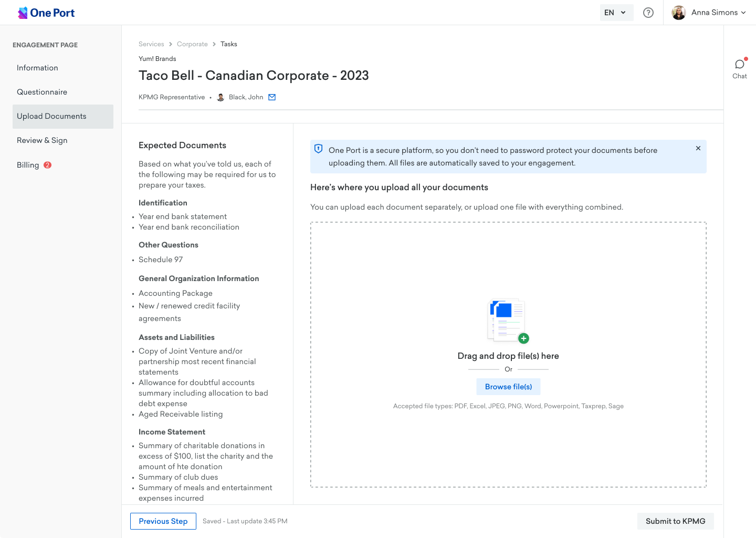Click 'Summary of club dues' item
Screen dimensions: 756x538
(x=178, y=477)
